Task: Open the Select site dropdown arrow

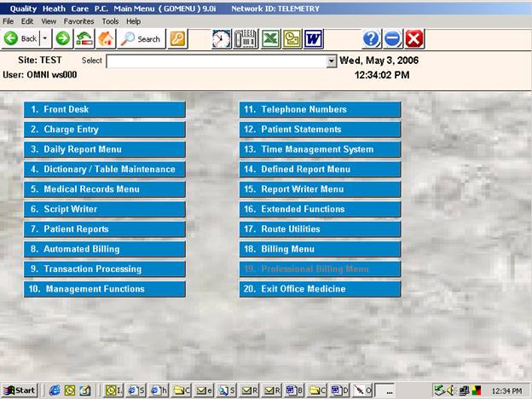Action: (x=332, y=62)
